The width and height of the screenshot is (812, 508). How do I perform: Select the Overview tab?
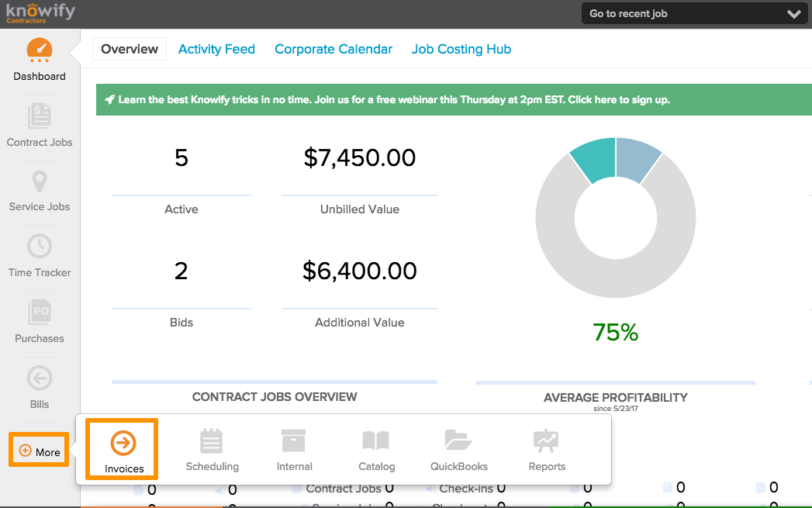point(130,49)
